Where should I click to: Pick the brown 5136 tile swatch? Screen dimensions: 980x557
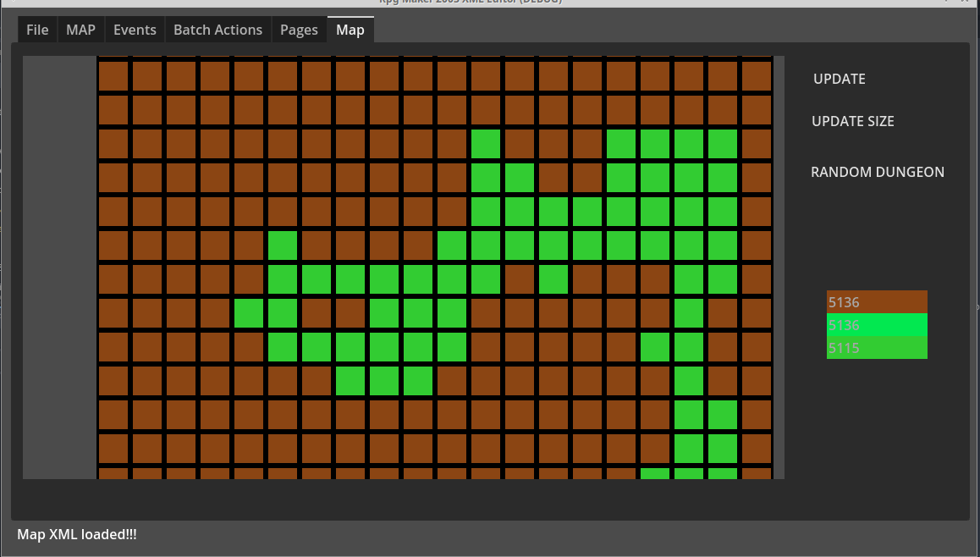(x=877, y=302)
